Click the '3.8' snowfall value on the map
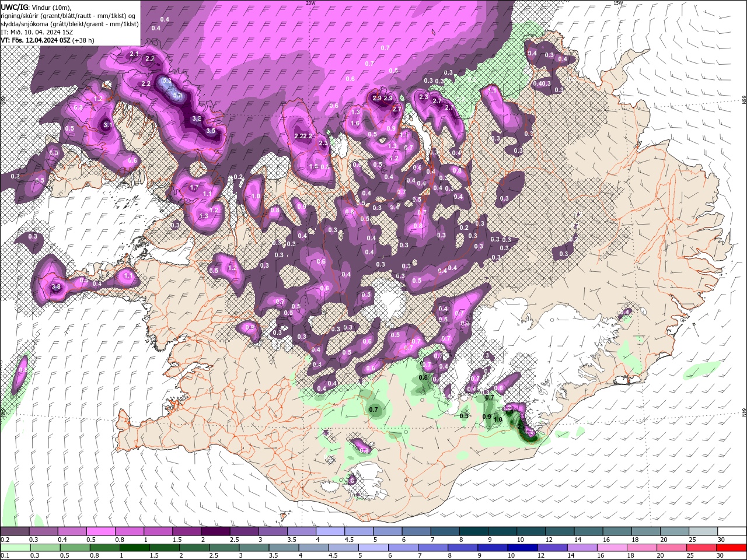 tap(57, 286)
